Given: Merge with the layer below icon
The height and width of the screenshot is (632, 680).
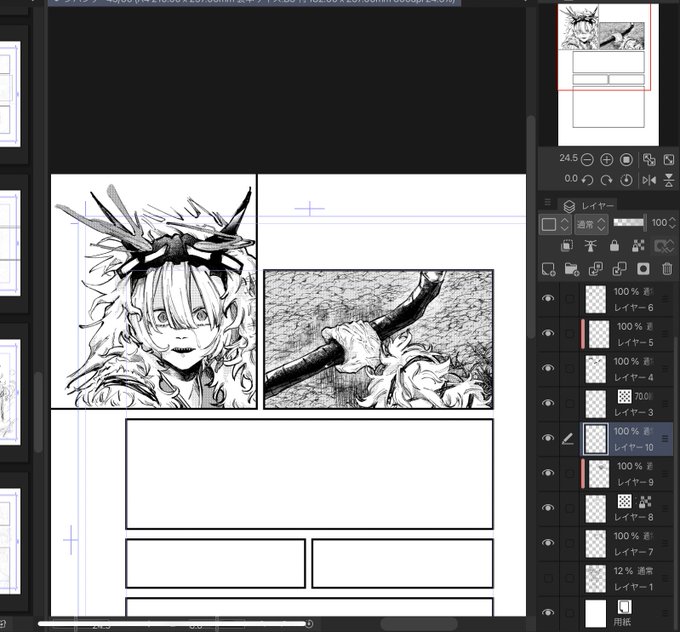Looking at the screenshot, I should pos(619,269).
